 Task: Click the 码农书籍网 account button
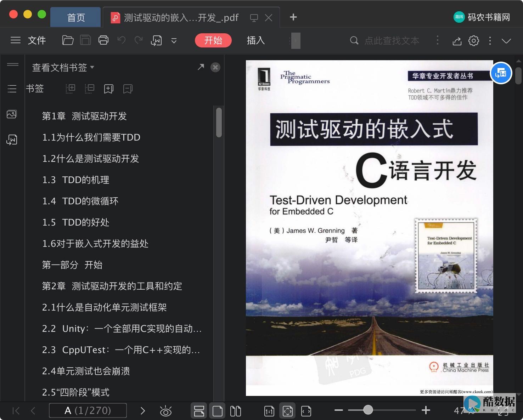[x=482, y=17]
